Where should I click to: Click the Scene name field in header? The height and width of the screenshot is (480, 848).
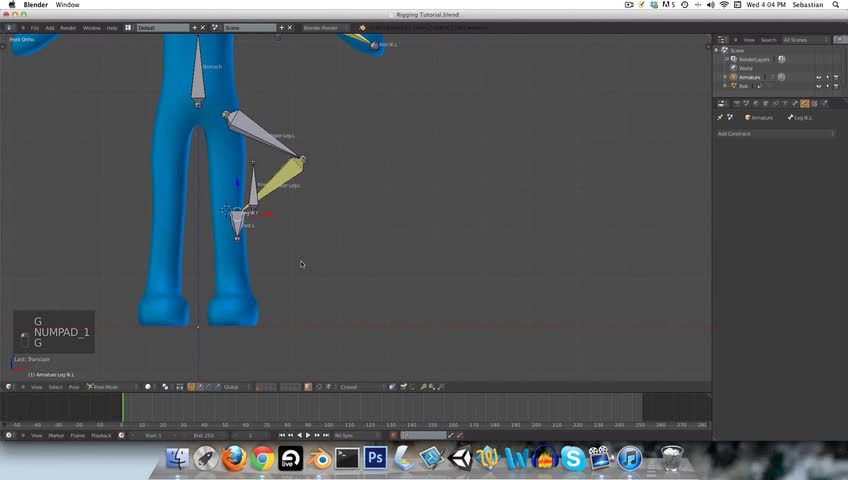(x=250, y=28)
